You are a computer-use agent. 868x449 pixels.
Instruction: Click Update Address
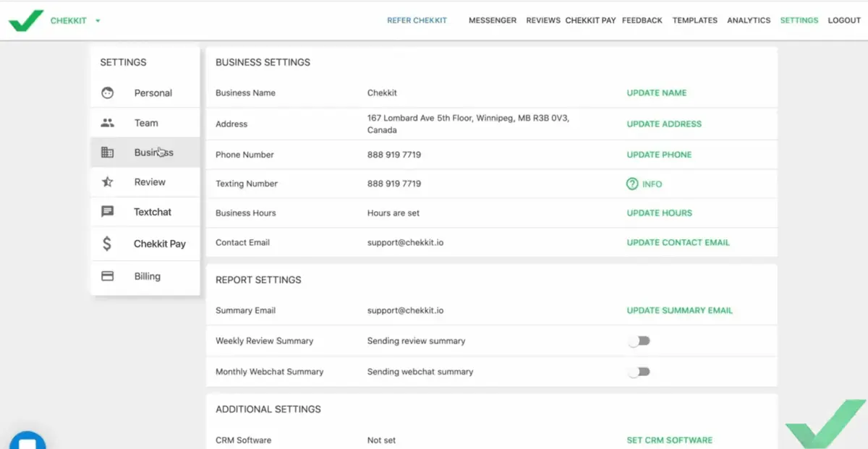(x=664, y=124)
